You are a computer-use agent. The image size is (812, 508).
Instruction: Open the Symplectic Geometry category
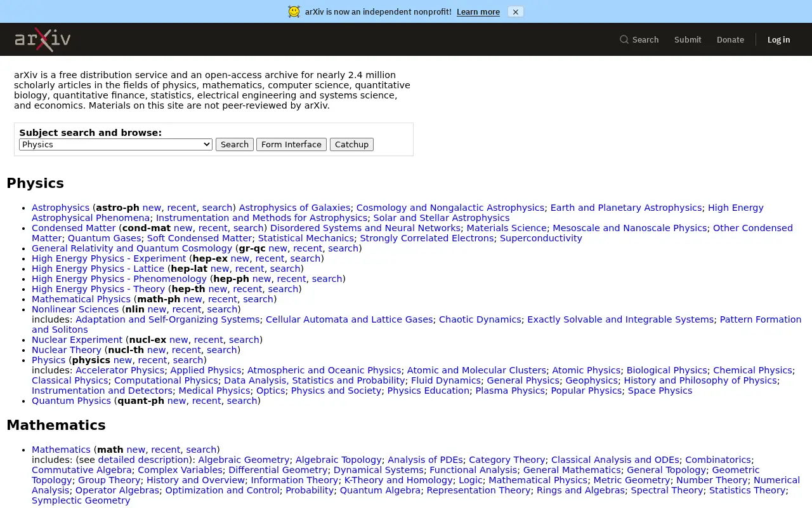click(x=81, y=500)
